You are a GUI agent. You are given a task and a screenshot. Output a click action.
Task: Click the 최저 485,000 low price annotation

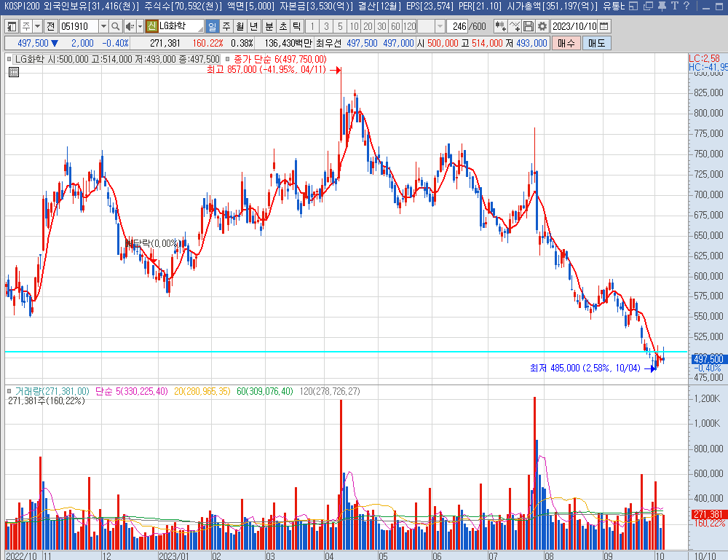point(585,368)
